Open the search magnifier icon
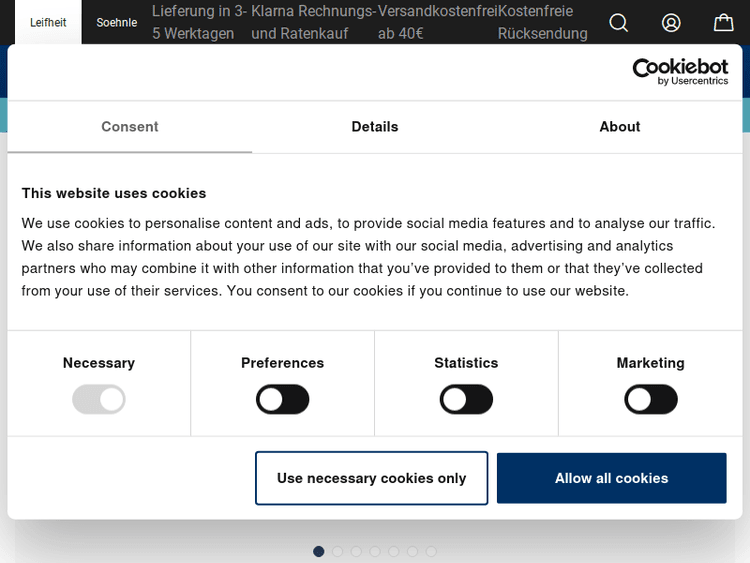 tap(619, 22)
